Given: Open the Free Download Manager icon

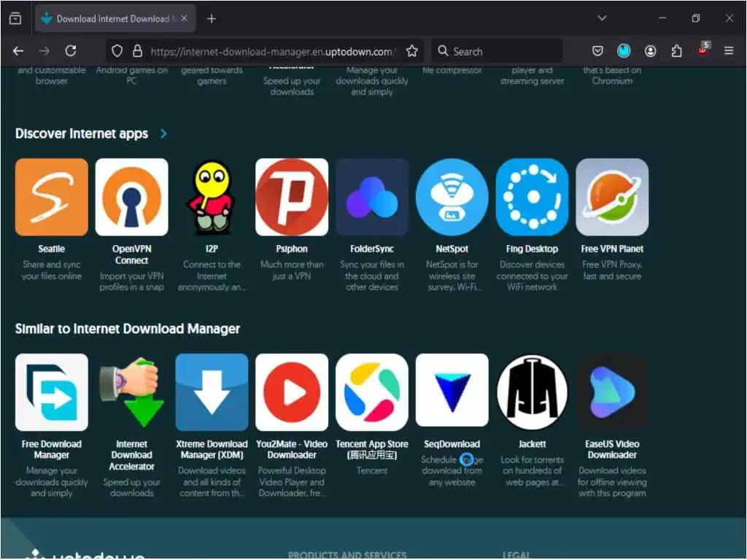Looking at the screenshot, I should (x=52, y=392).
